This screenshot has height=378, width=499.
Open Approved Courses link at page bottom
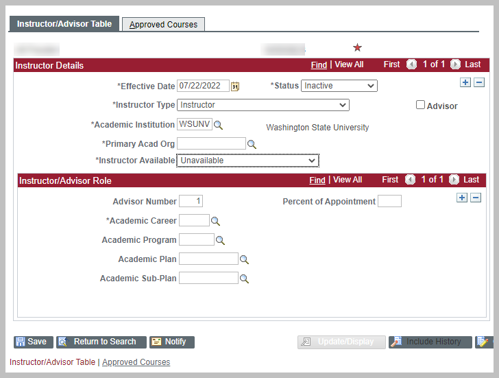pyautogui.click(x=136, y=362)
